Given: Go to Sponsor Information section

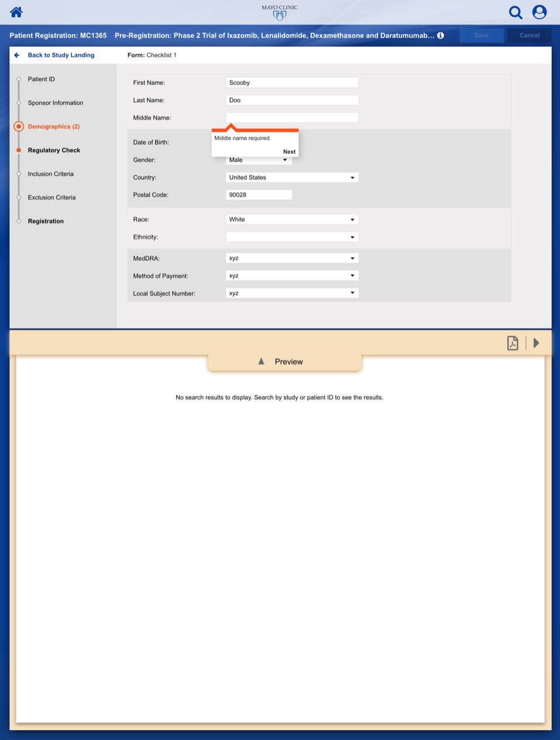Looking at the screenshot, I should [56, 103].
